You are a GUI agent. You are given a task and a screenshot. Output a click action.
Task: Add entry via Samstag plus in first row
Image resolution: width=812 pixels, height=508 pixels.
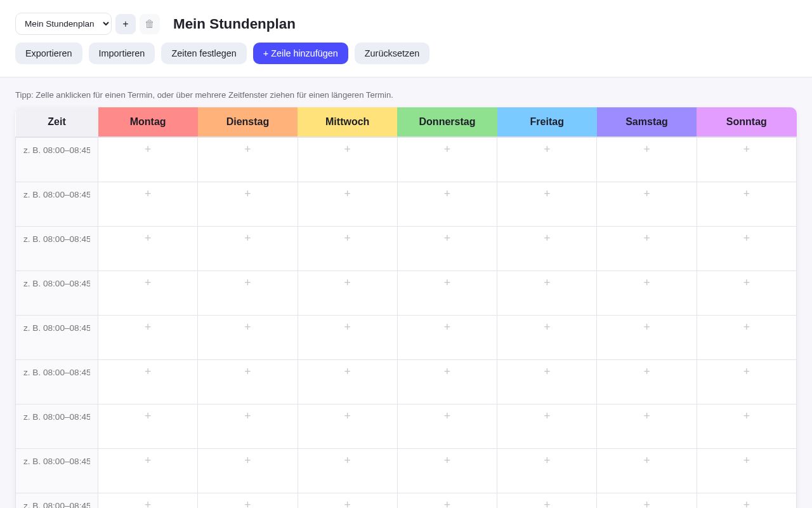[647, 149]
